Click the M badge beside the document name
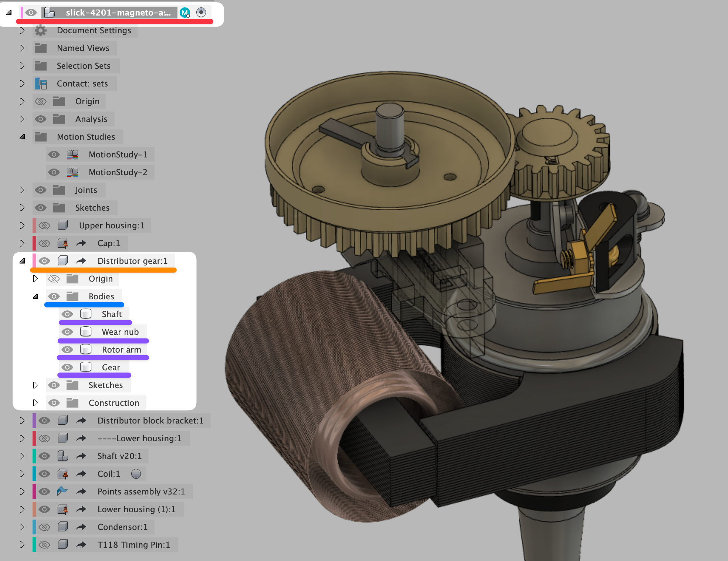 tap(185, 12)
